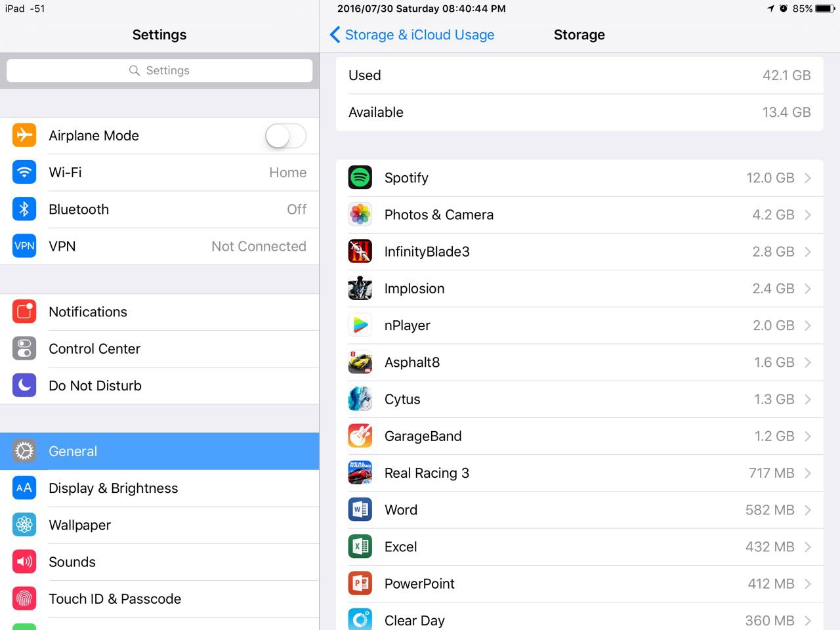Open Do Not Disturb settings
Viewport: 840px width, 630px height.
pos(159,385)
